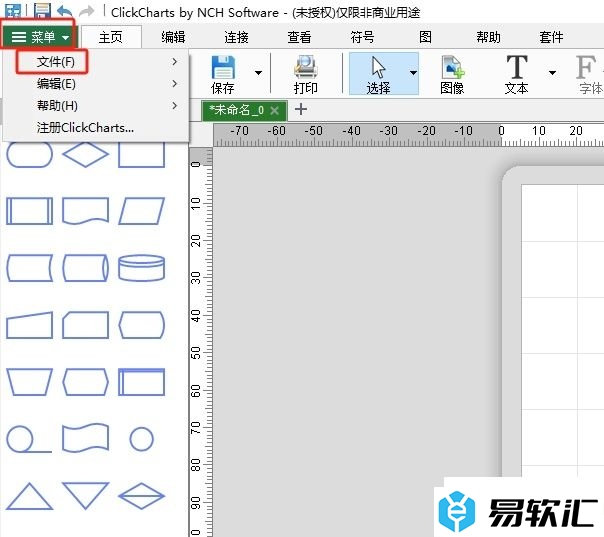Pick the diamond with horizontal line sort shape

[x=141, y=496]
